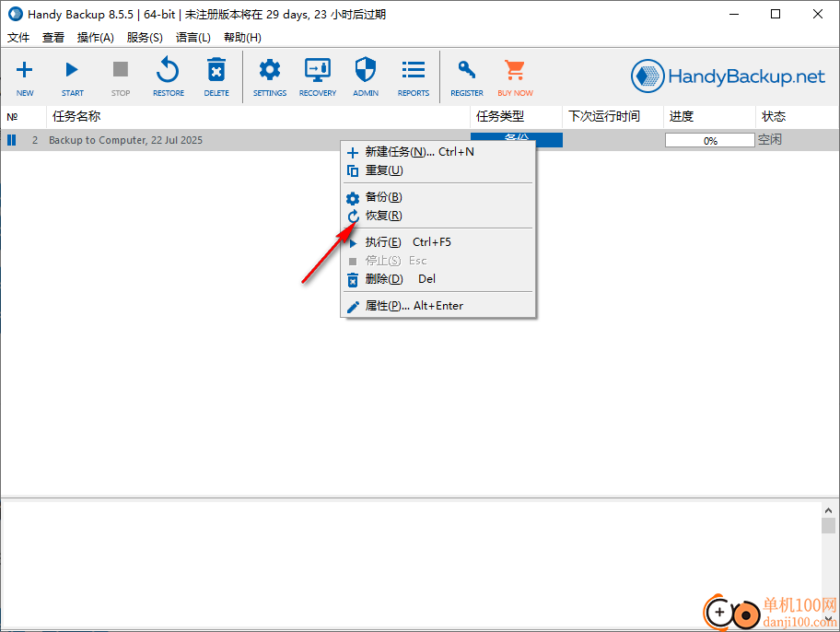Click the 空闲 status of task 2

(x=770, y=140)
